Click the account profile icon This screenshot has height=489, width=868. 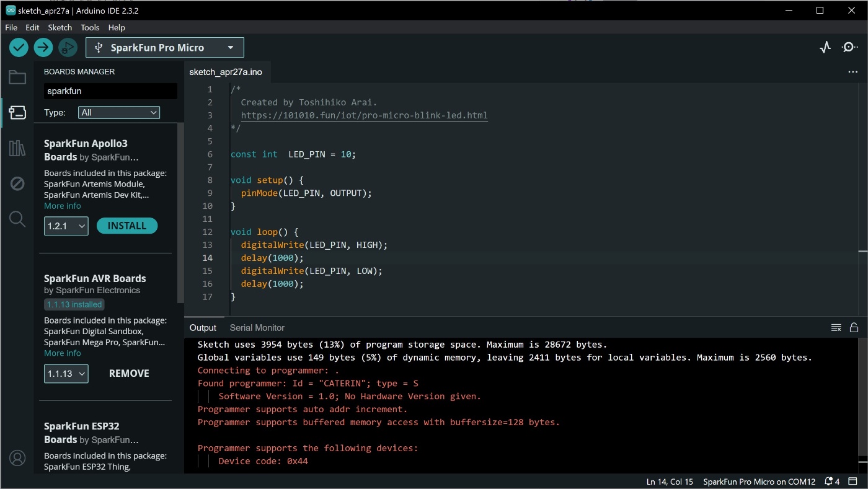(x=17, y=458)
